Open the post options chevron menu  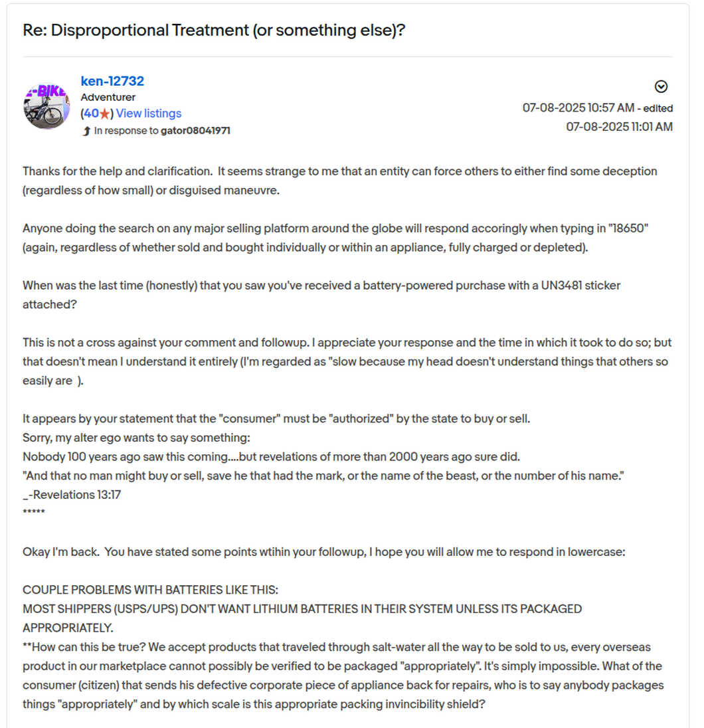coord(661,86)
